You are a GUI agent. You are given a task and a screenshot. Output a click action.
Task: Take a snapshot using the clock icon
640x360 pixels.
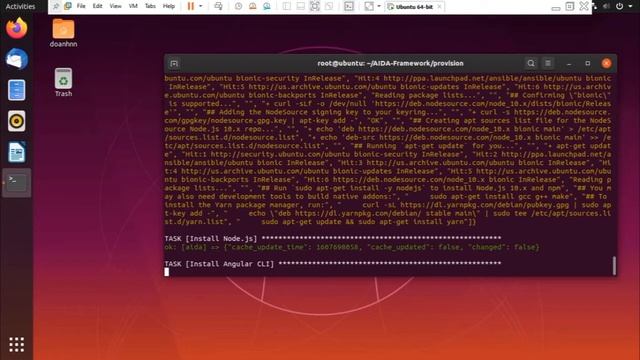point(238,6)
